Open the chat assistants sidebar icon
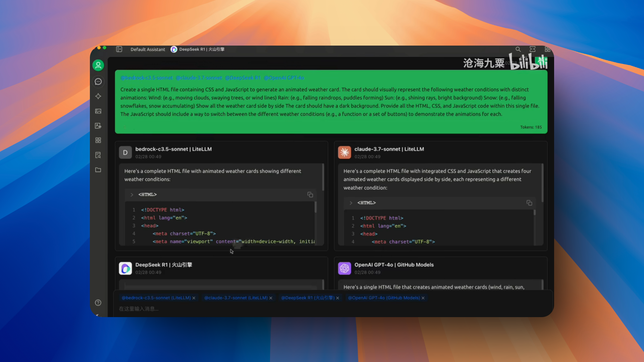The height and width of the screenshot is (362, 644). click(98, 82)
